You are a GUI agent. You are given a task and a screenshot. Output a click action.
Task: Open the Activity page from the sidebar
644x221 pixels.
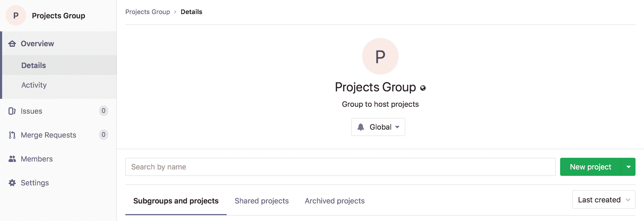click(x=34, y=85)
